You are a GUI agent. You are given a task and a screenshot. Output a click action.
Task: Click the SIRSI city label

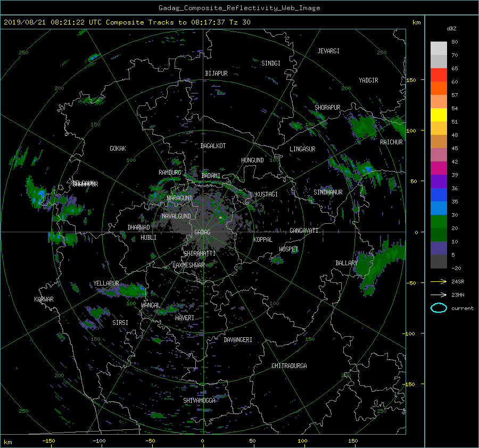click(x=120, y=323)
